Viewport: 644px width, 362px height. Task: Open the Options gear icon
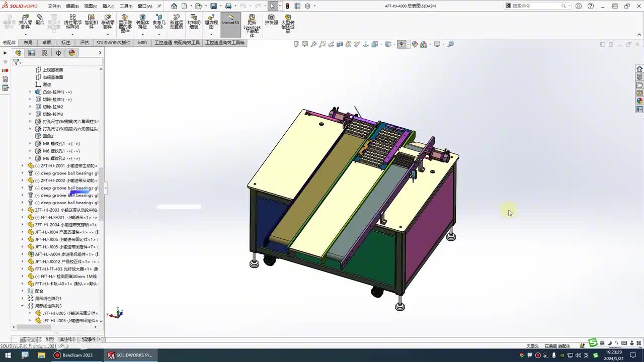point(307,6)
